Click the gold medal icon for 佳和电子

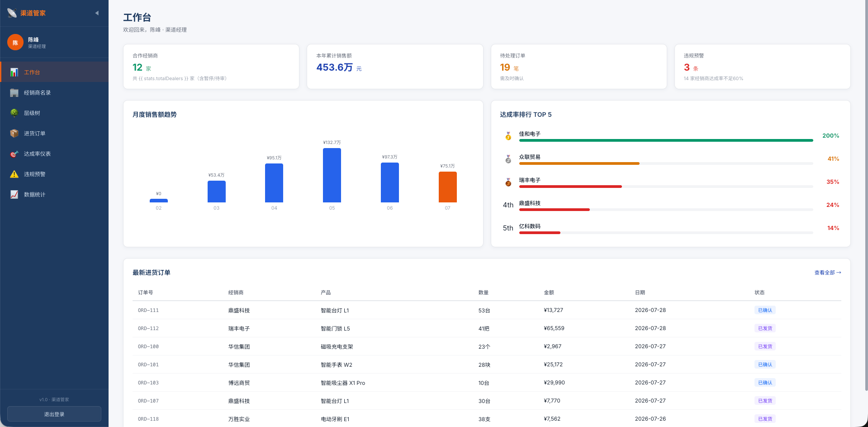[508, 136]
